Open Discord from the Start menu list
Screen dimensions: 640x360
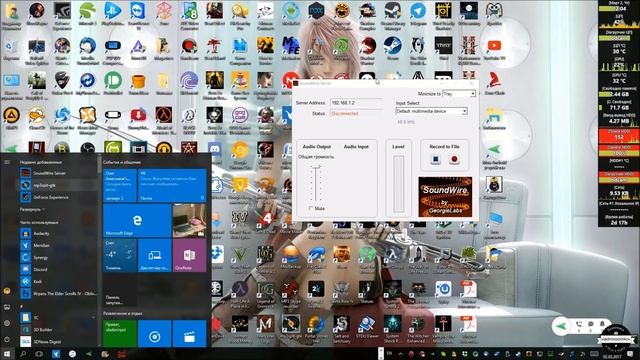58,269
